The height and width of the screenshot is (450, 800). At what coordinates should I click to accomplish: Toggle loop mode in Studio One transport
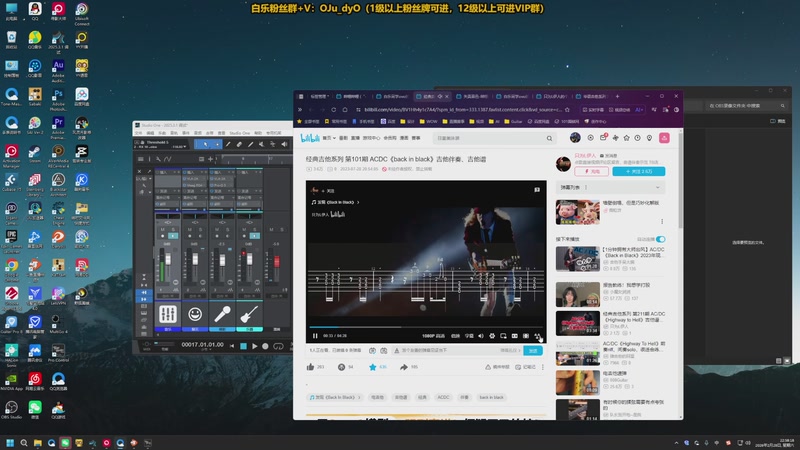pos(278,346)
